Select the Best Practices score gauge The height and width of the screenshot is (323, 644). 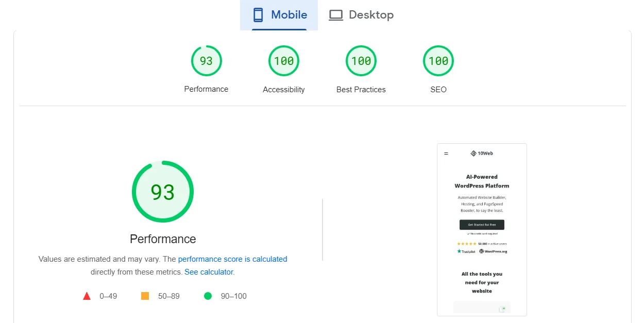coord(361,61)
